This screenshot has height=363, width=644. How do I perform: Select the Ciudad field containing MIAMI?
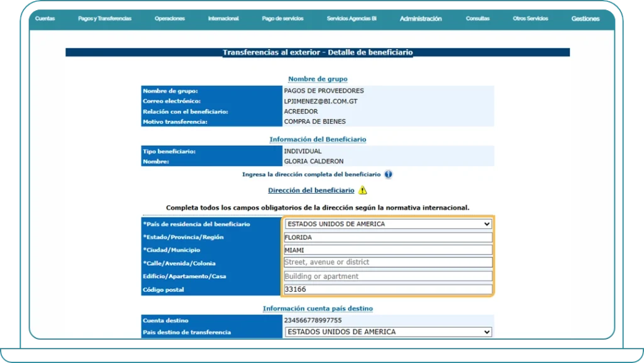point(388,250)
